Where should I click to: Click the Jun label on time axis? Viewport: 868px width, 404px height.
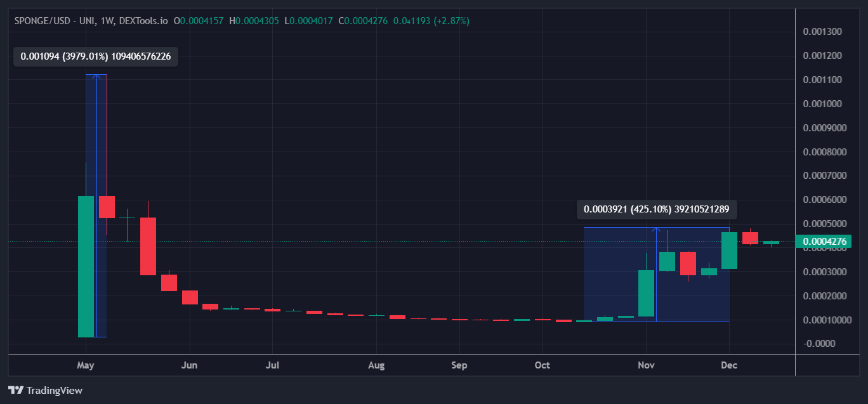click(189, 365)
